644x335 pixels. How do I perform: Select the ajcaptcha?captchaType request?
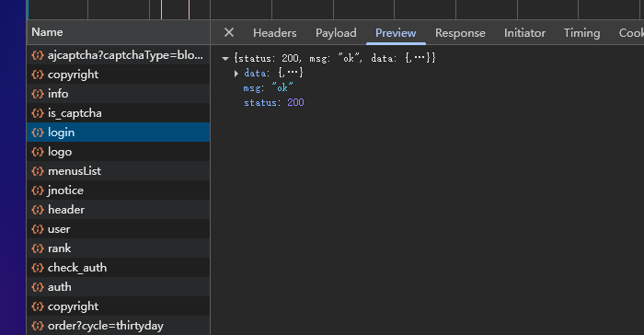point(119,55)
